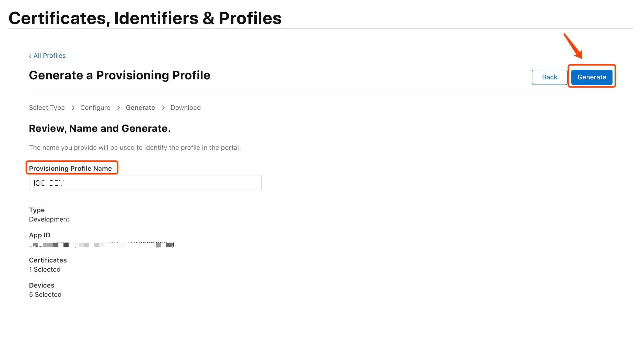Open the Download breadcrumb step
This screenshot has width=644, height=337.
click(186, 108)
